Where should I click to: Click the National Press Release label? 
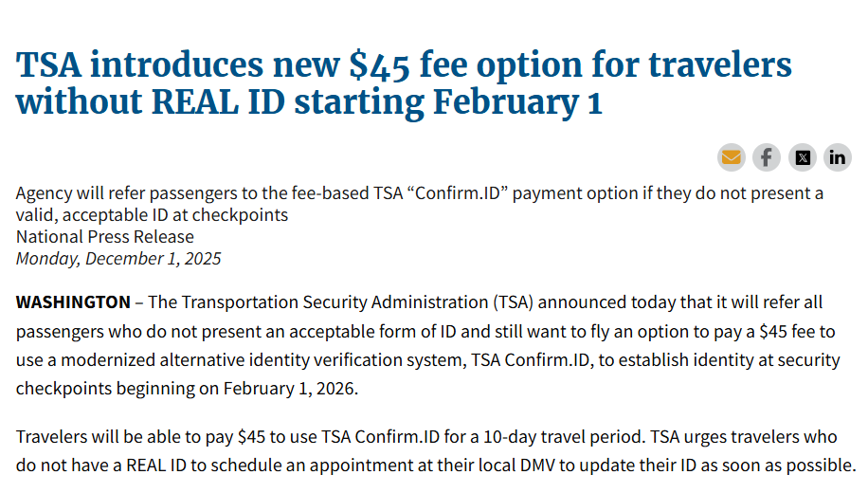(x=105, y=237)
